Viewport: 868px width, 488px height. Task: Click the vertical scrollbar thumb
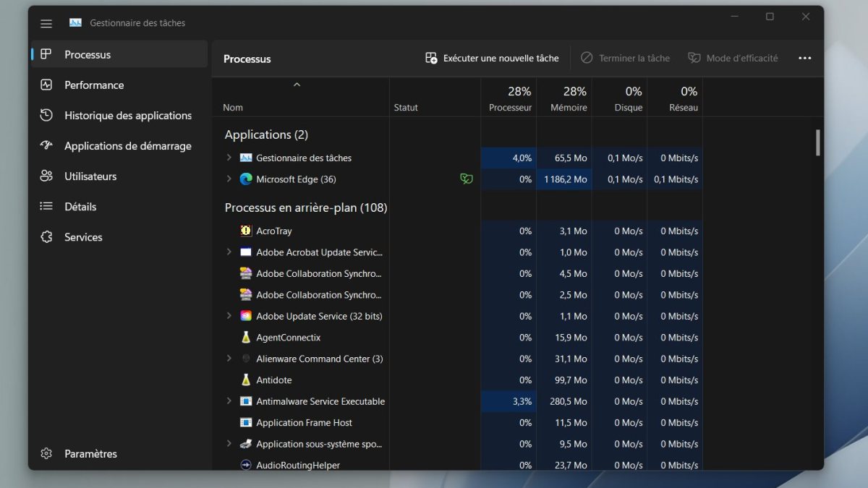tap(818, 142)
